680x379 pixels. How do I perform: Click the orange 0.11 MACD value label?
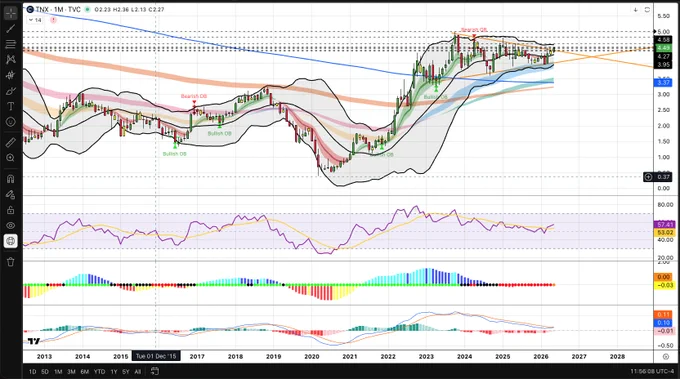coord(664,315)
